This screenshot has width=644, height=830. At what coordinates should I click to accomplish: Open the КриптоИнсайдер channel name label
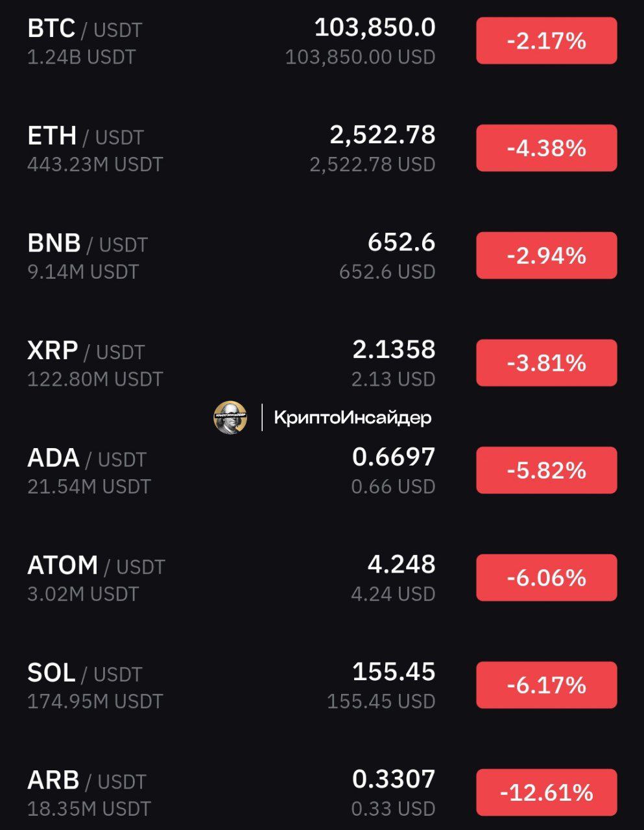(353, 418)
